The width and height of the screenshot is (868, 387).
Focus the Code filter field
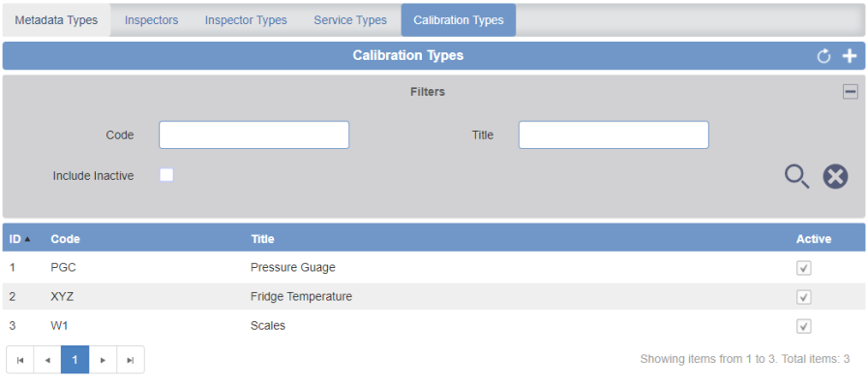[254, 135]
